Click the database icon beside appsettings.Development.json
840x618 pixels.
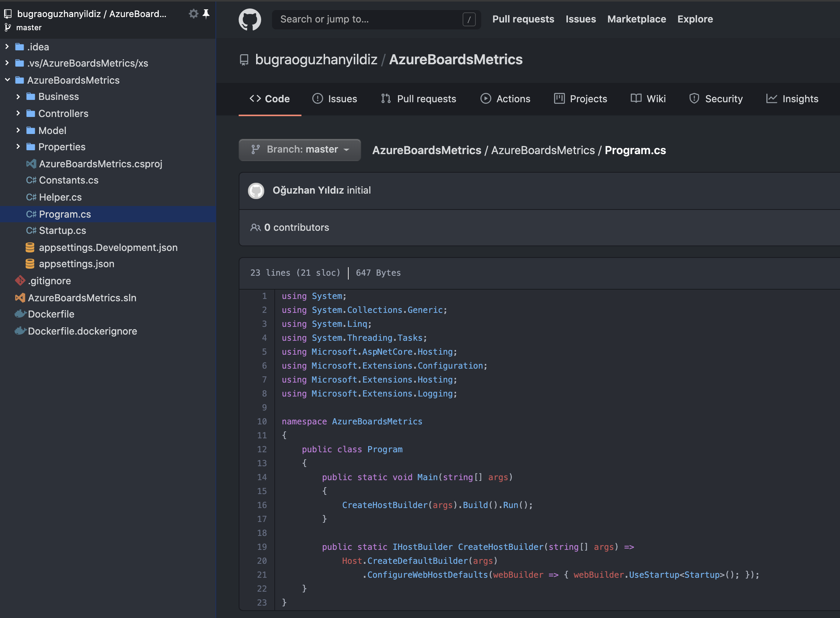pyautogui.click(x=30, y=247)
